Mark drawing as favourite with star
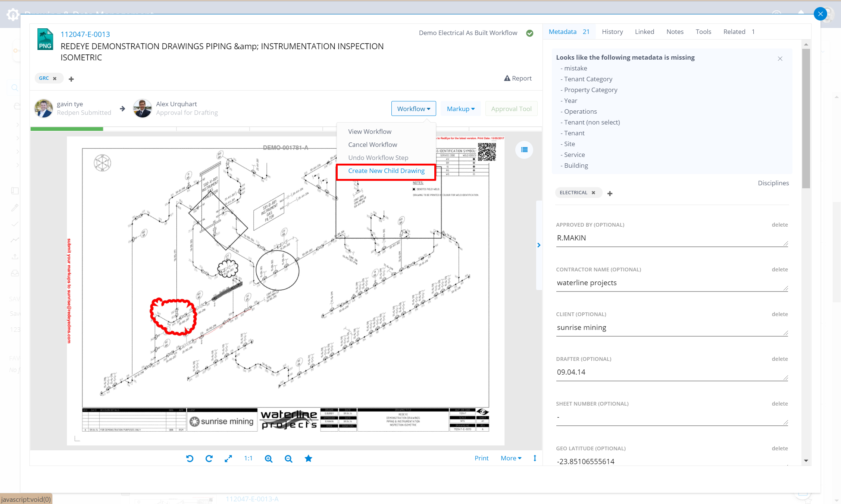The width and height of the screenshot is (841, 504). coord(308,458)
